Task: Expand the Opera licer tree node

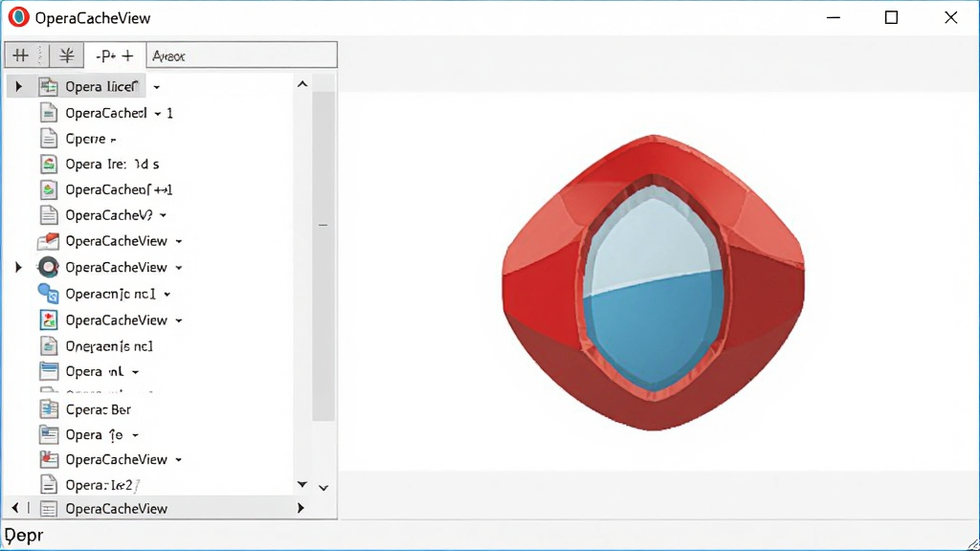Action: pyautogui.click(x=19, y=86)
